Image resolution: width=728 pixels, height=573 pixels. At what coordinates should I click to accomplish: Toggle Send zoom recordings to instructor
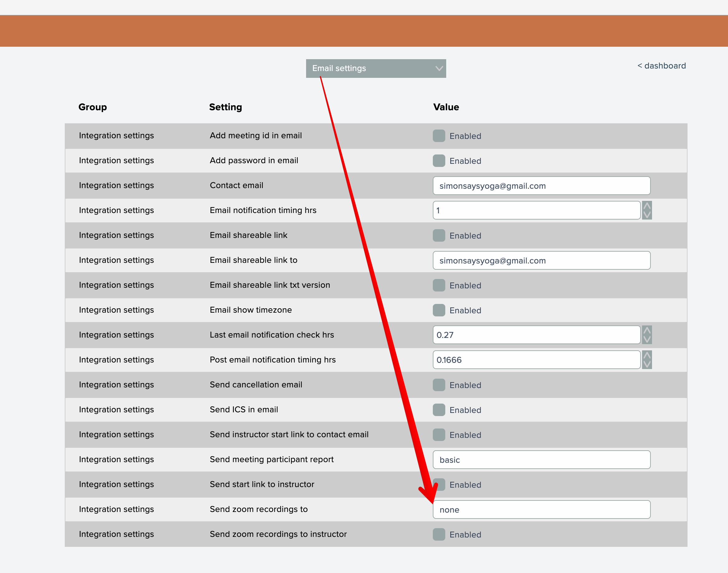pos(438,534)
